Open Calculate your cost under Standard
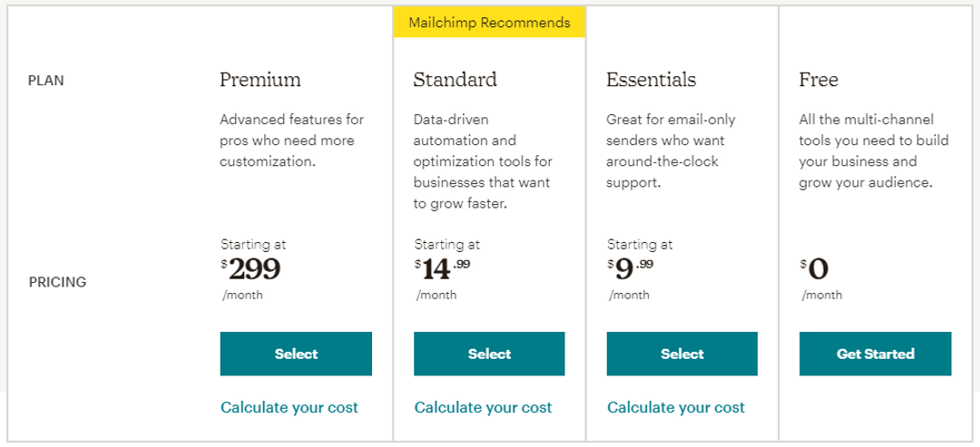Viewport: 980px width, 447px height. click(x=483, y=408)
